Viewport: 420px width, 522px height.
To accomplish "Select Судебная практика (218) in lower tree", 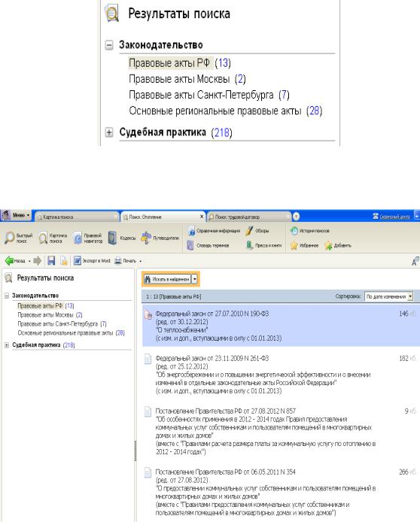I will (x=44, y=345).
